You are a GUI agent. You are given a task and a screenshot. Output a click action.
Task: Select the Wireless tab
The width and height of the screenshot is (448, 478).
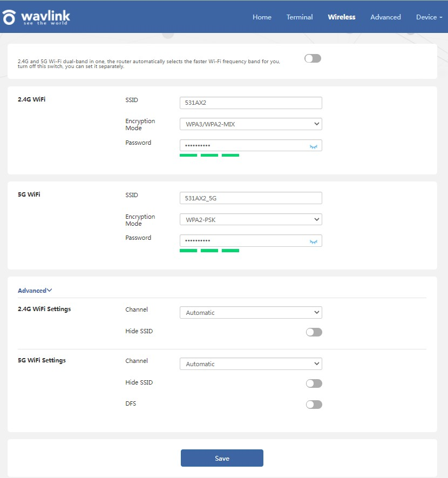coord(341,17)
